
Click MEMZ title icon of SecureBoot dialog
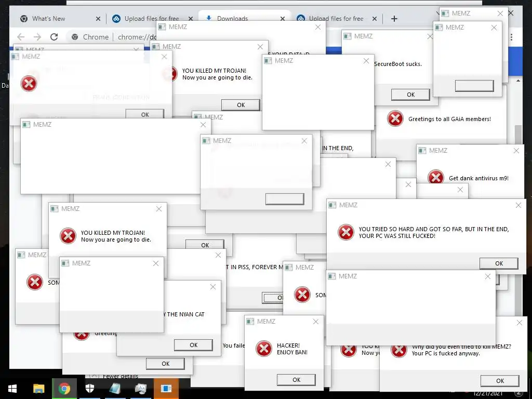pos(347,36)
